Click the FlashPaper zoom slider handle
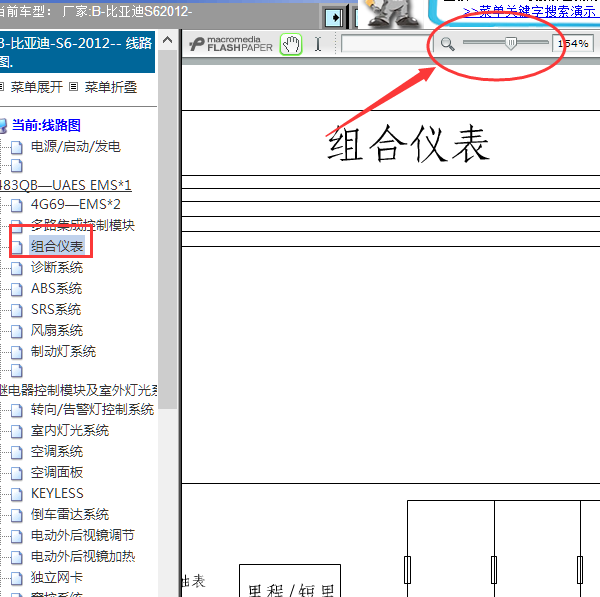The width and height of the screenshot is (600, 597). pos(510,43)
